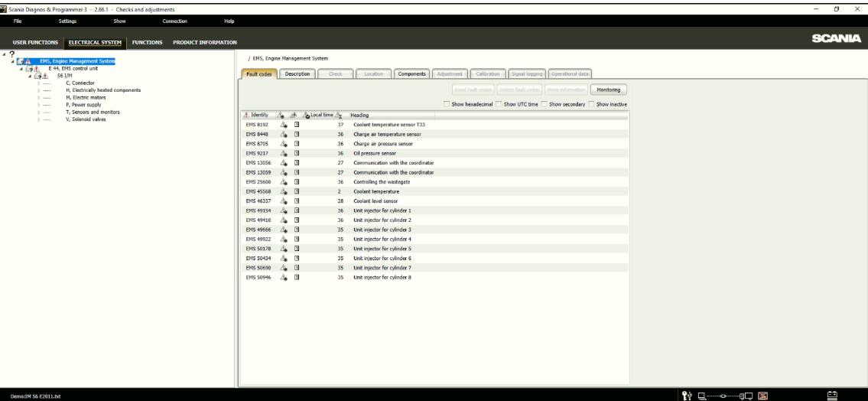Collapse the root question-mark tree node

point(4,54)
